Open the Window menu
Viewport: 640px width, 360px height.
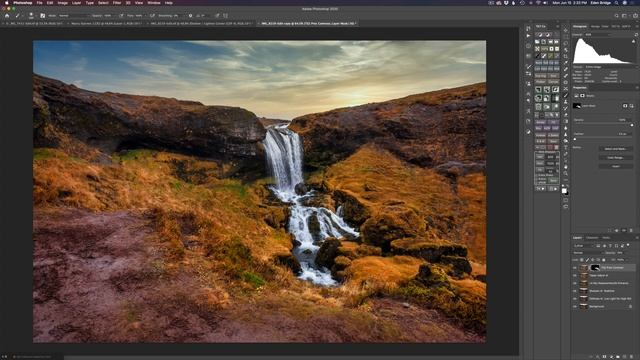tap(154, 3)
